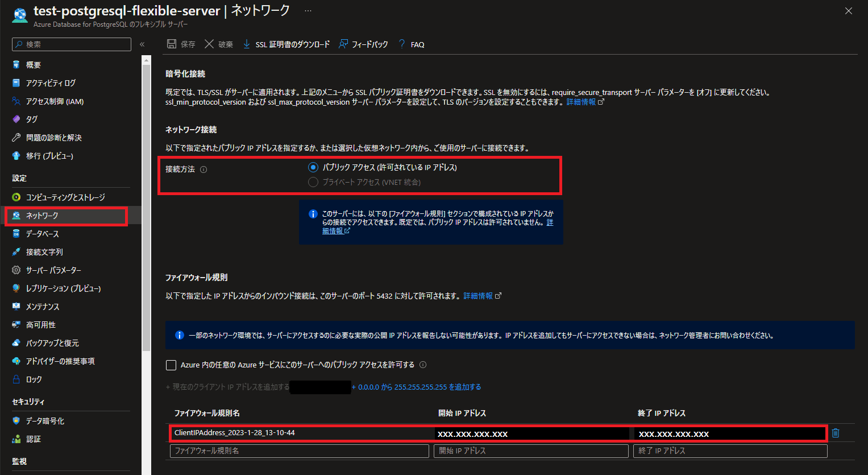Click the アクセス制御 (IAM) icon
The image size is (868, 475).
pos(16,101)
